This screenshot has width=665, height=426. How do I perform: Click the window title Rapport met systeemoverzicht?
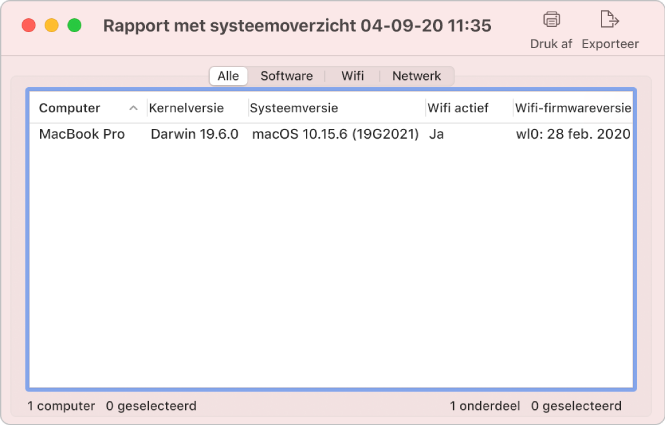(229, 25)
